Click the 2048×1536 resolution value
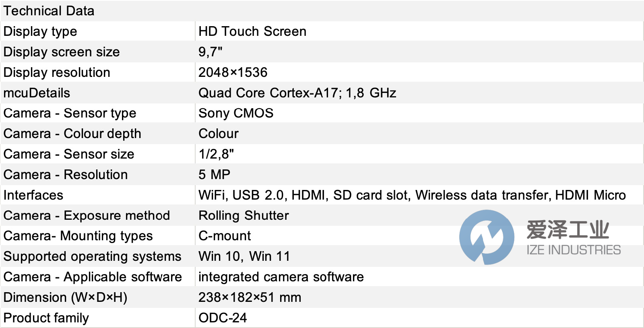The height and width of the screenshot is (328, 644). click(233, 72)
